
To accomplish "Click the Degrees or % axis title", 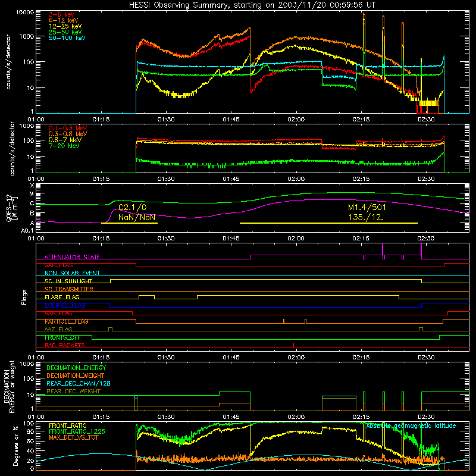I will 15,446.
